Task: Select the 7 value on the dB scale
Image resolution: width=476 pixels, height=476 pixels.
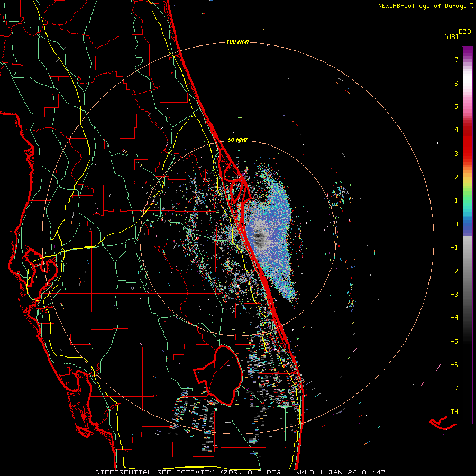Action: [456, 59]
